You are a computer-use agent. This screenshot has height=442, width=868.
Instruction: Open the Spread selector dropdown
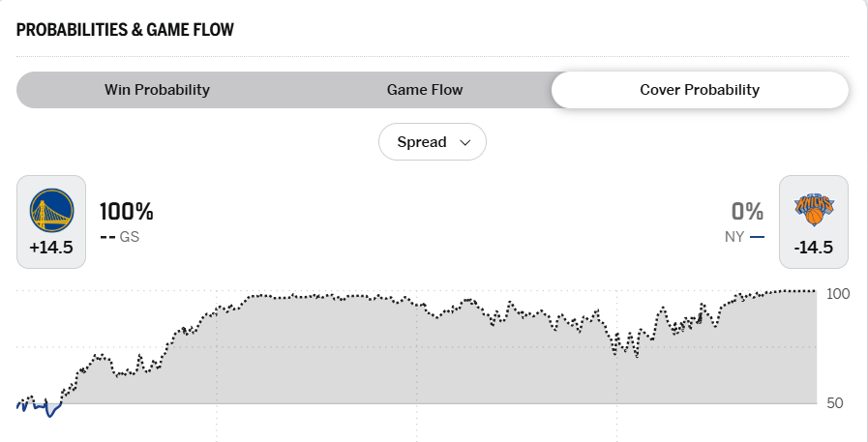(432, 142)
